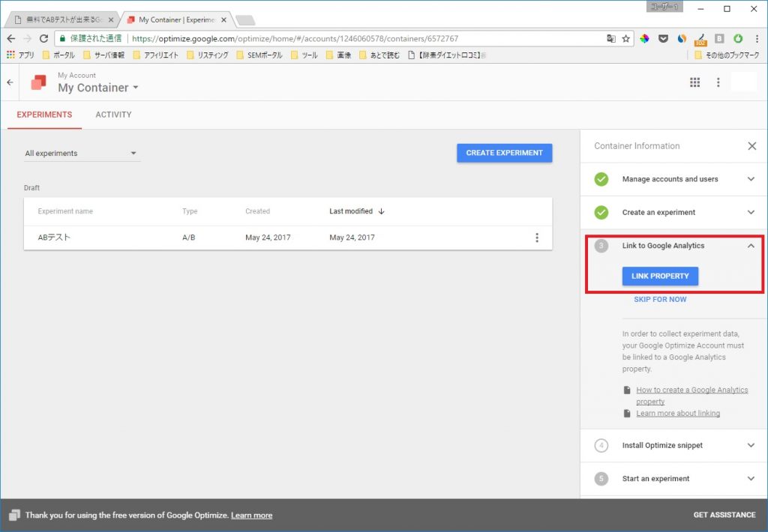Click the extension icon with 302 badge
Screen dimensions: 768x532
(701, 39)
